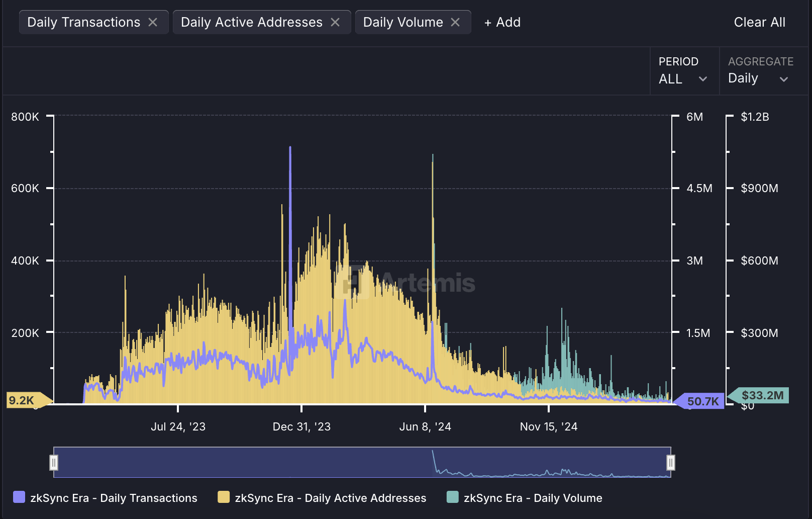Viewport: 812px width, 519px height.
Task: Grab the right range navigator handle
Action: pos(670,462)
